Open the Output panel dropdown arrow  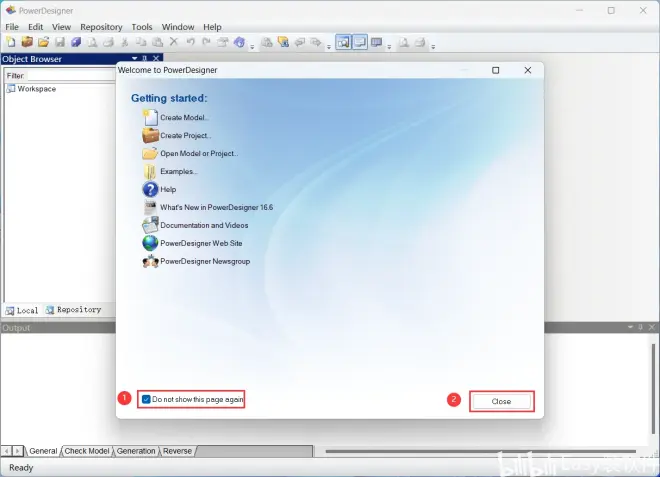pyautogui.click(x=630, y=327)
